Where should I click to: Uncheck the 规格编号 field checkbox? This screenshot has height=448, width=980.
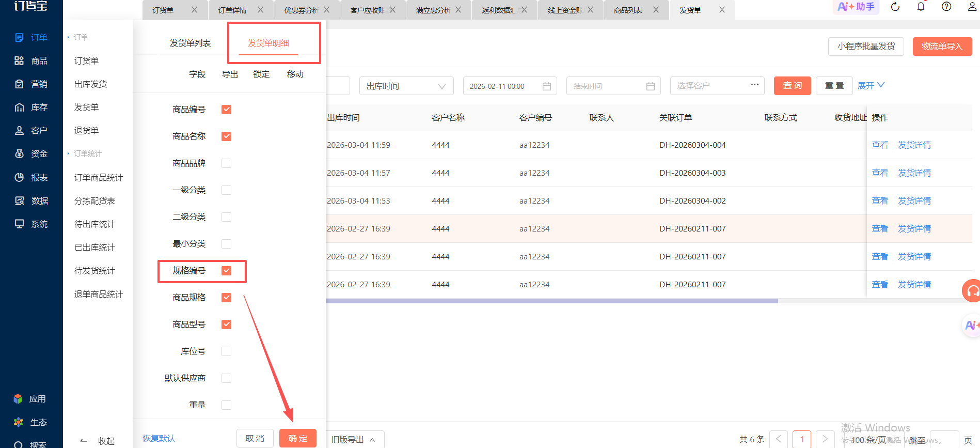(x=226, y=271)
